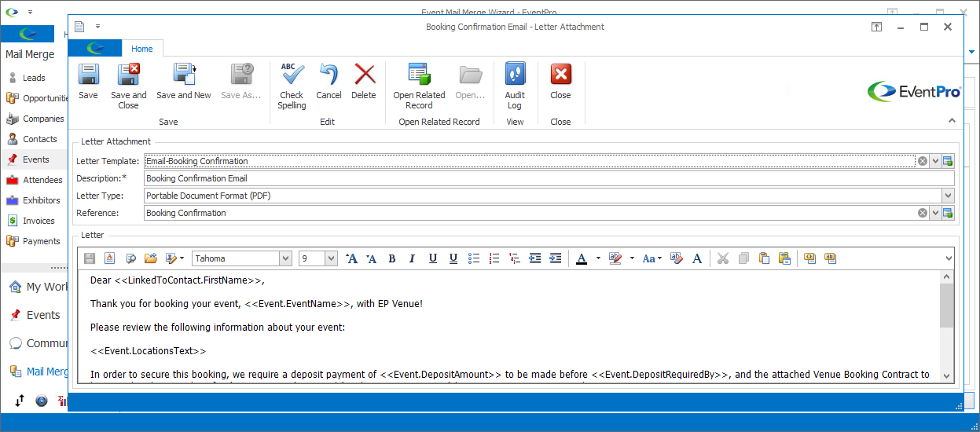
Task: Open the Letter Template lookup button
Action: [948, 161]
